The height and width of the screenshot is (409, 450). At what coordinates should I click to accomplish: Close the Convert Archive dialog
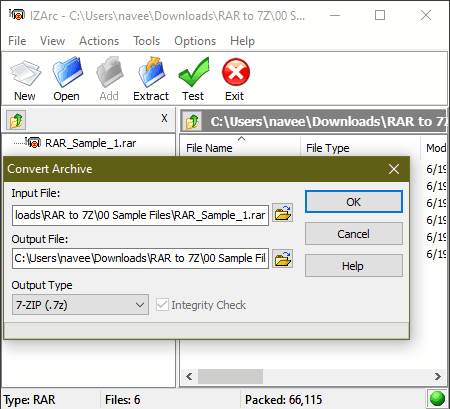(394, 169)
